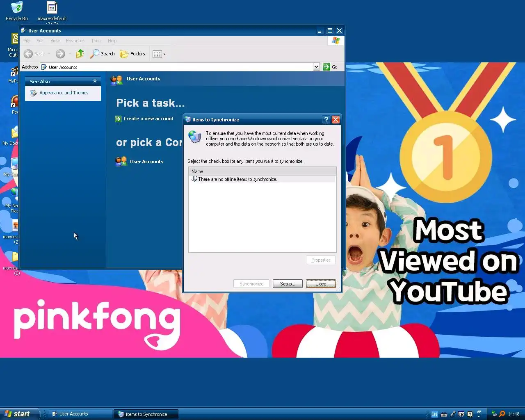Open the Appearance and Themes link
Image resolution: width=525 pixels, height=420 pixels.
[64, 93]
